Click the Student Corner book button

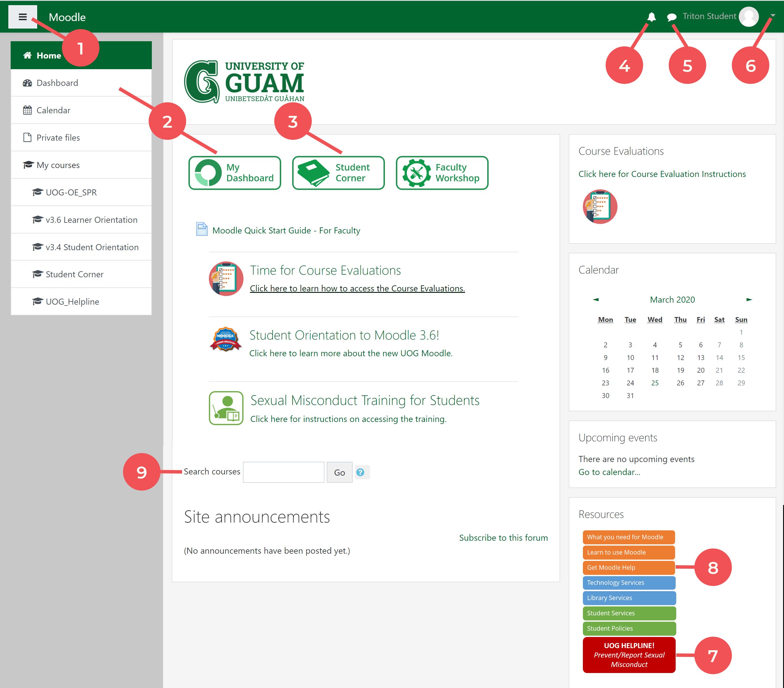pos(338,173)
